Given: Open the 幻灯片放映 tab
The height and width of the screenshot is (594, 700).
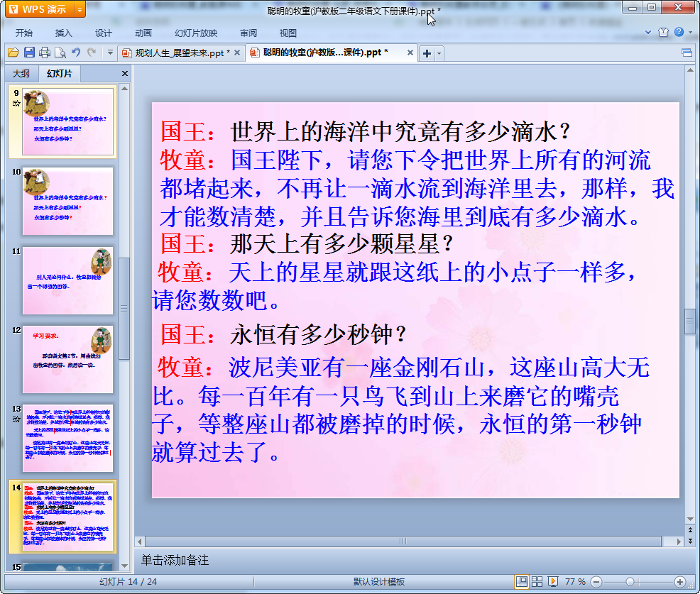Looking at the screenshot, I should tap(196, 33).
